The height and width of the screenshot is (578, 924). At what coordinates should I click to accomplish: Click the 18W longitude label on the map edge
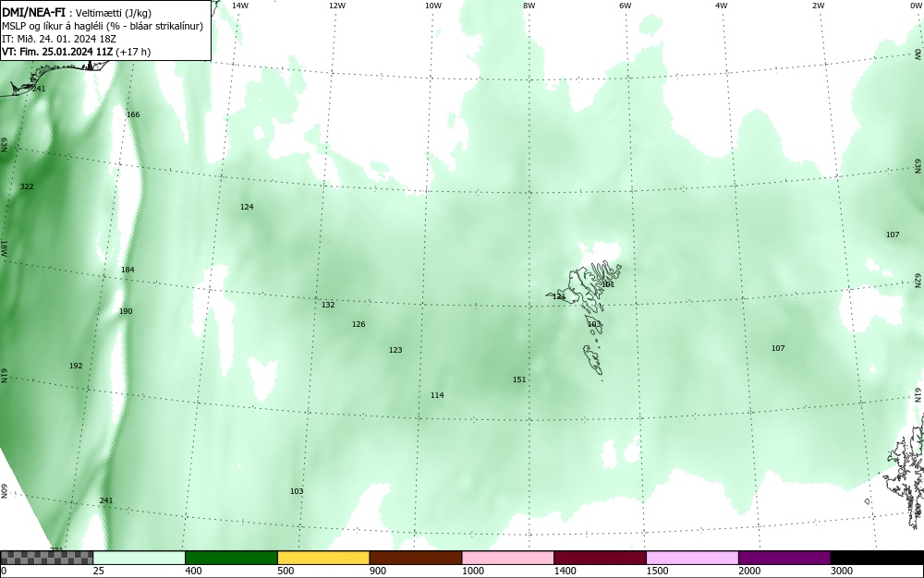(x=4, y=247)
